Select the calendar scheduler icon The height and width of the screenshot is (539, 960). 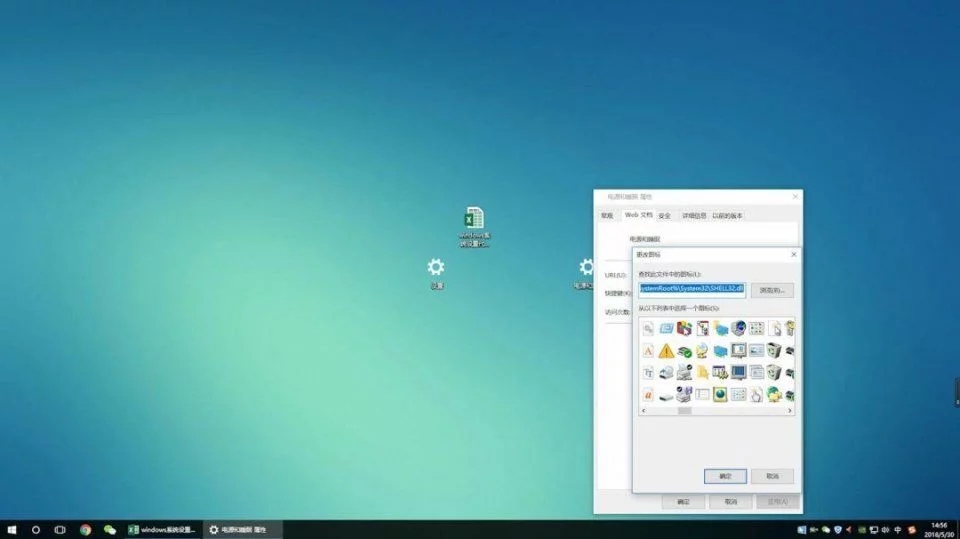tap(720, 373)
